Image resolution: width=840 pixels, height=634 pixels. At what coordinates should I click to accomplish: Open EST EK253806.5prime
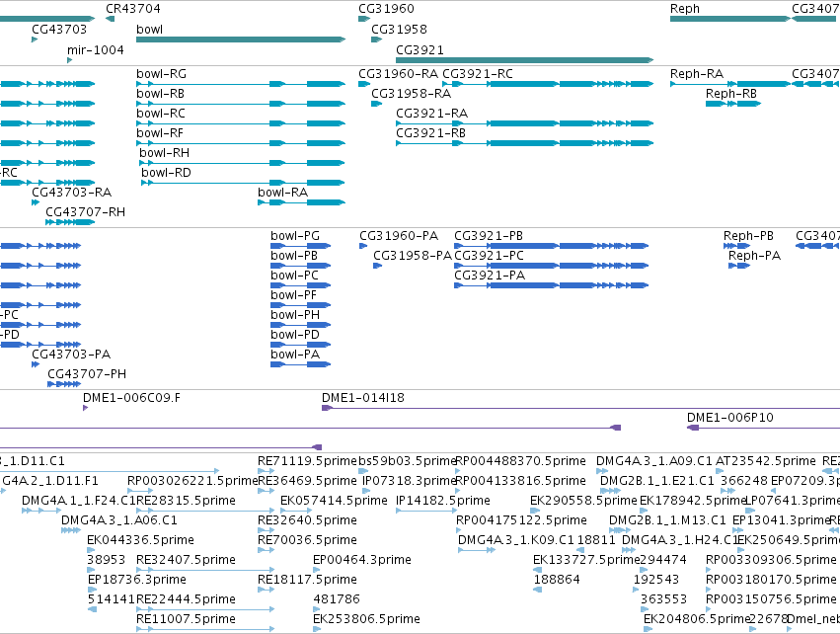(x=317, y=629)
